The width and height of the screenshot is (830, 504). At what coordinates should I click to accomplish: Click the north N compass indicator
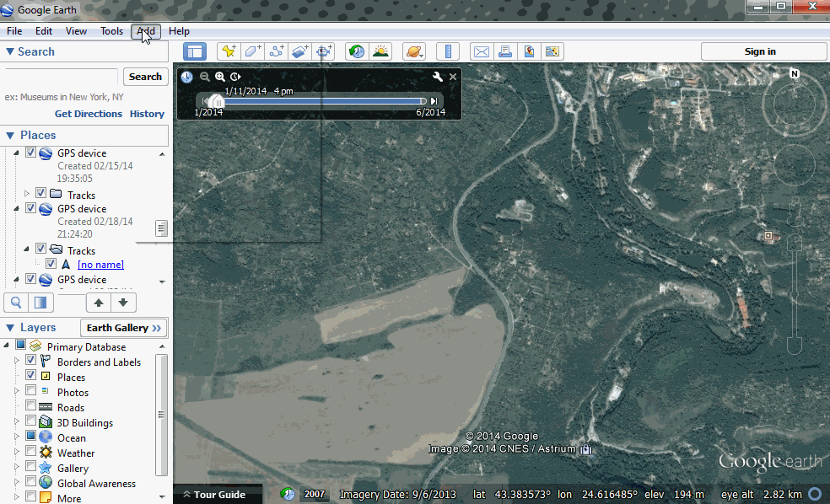click(x=795, y=73)
